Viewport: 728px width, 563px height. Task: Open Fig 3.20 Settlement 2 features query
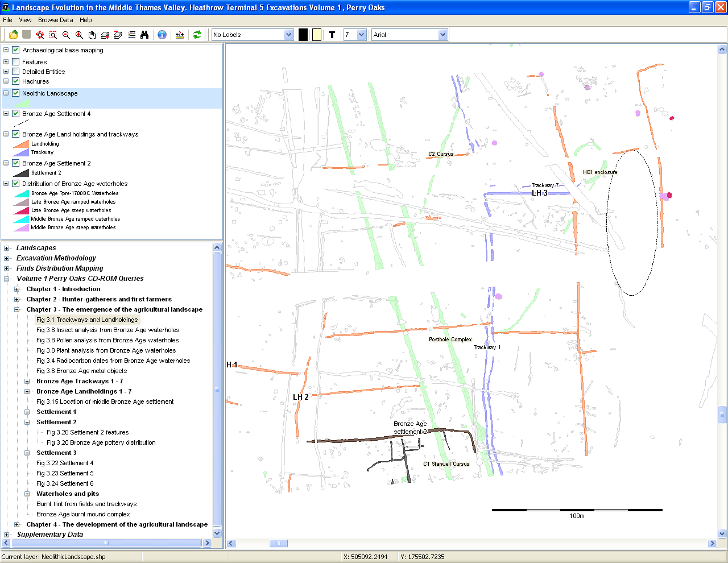88,432
